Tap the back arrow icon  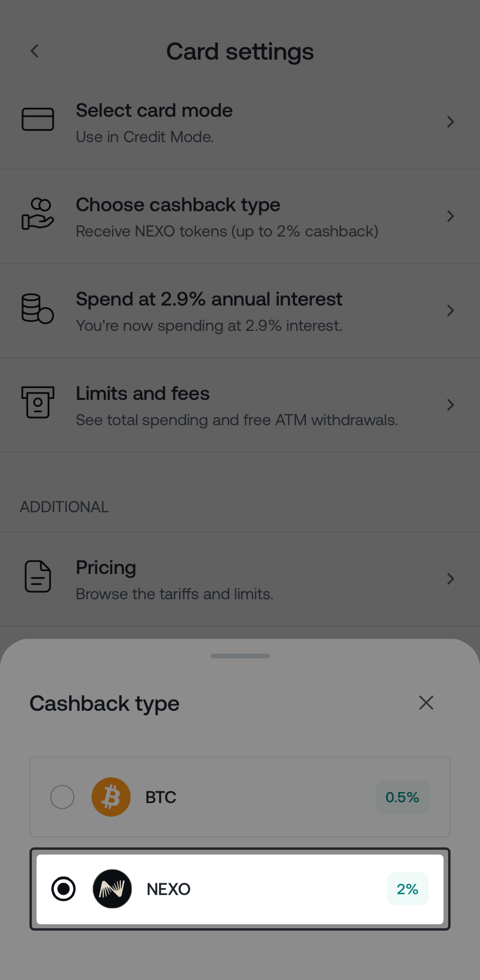point(35,51)
